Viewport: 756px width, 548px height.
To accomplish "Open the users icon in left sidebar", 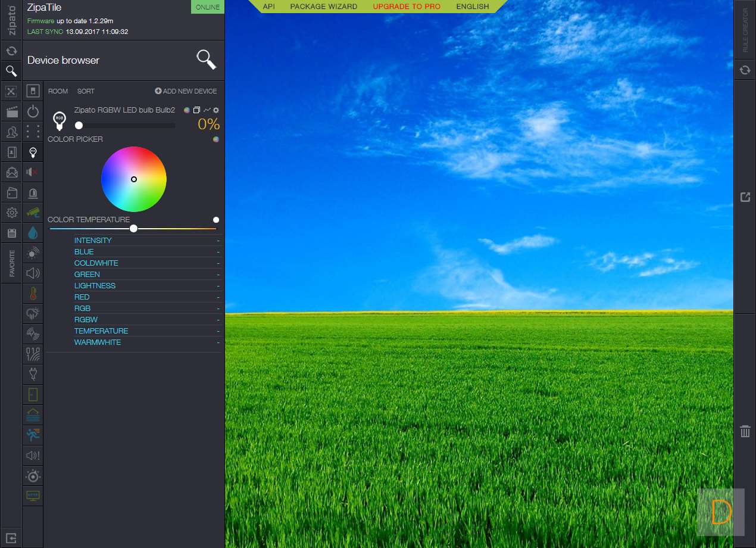I will click(11, 132).
